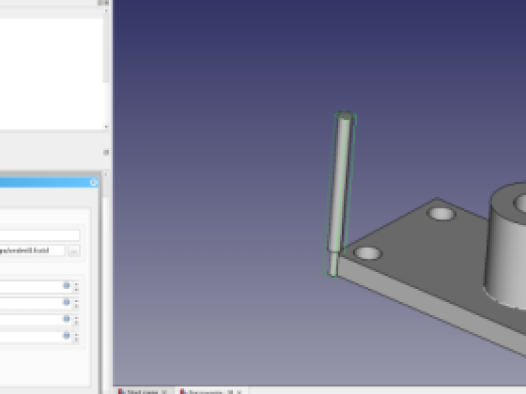Increase the first spinbox value with up arrow
Viewport: 526px width, 394px height.
76,284
